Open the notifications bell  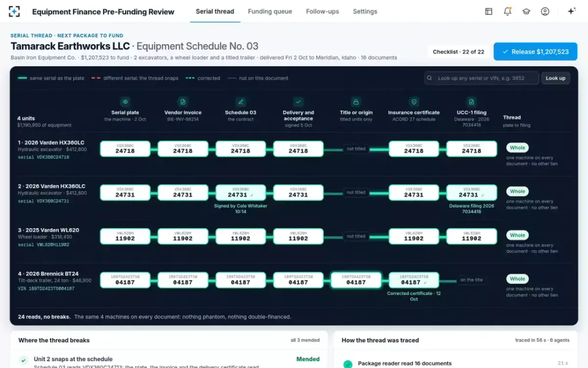point(508,11)
